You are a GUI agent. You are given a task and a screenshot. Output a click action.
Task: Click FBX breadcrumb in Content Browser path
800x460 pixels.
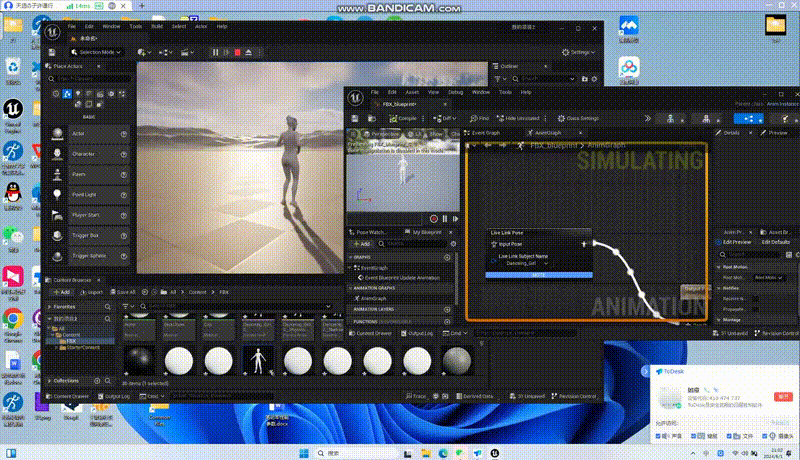(x=224, y=292)
